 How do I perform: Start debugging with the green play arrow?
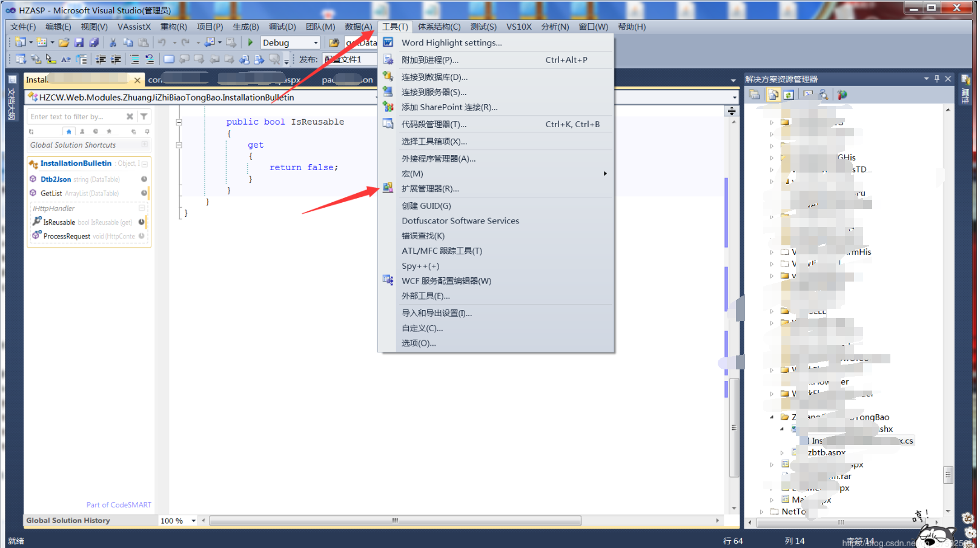250,42
